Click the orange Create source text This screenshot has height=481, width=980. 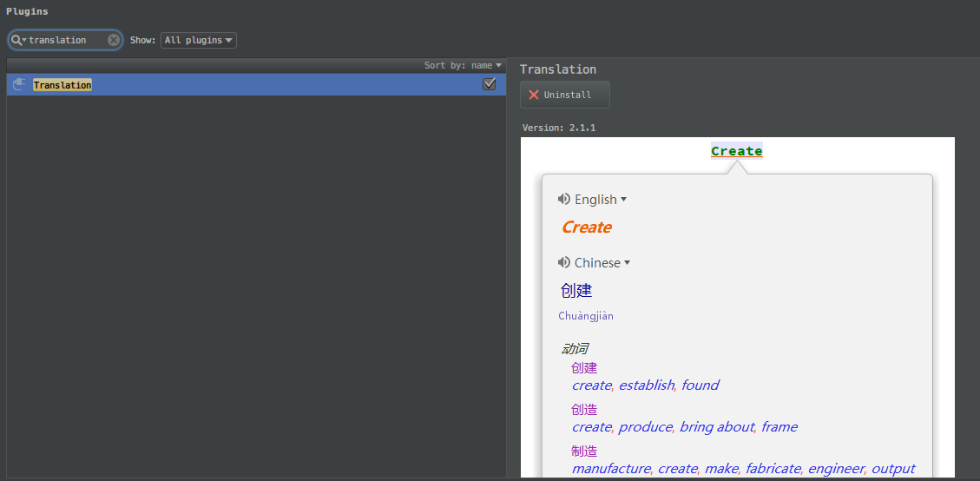586,227
